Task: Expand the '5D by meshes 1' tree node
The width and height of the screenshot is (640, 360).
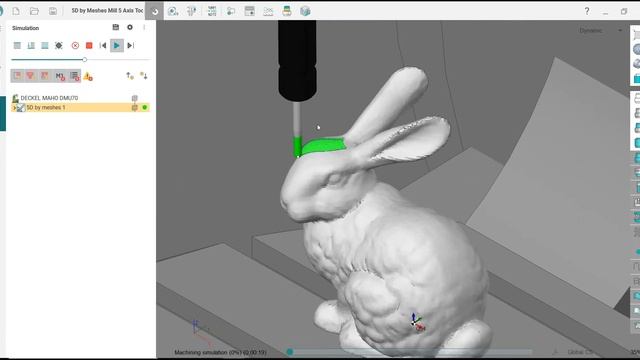Action: [x=14, y=108]
